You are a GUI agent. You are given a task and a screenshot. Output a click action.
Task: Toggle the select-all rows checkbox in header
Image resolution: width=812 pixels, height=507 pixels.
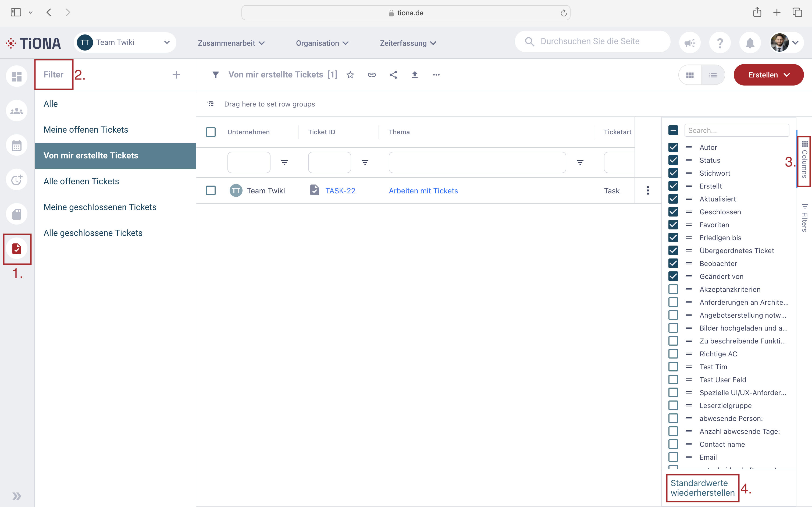(211, 132)
